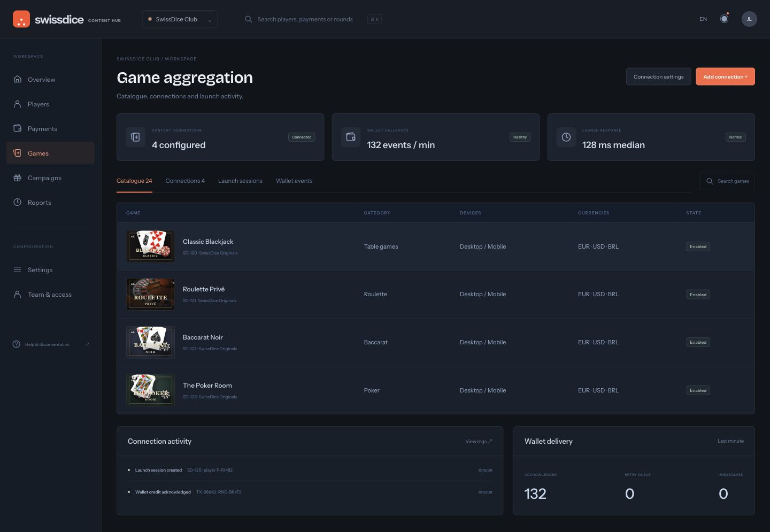
Task: Click the Connected status badge
Action: coord(302,137)
